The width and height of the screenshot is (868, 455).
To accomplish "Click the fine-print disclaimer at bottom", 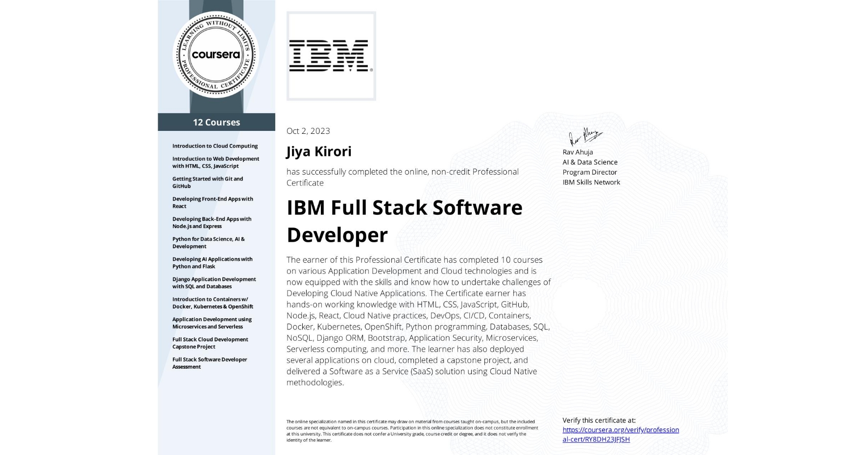I will coord(412,431).
